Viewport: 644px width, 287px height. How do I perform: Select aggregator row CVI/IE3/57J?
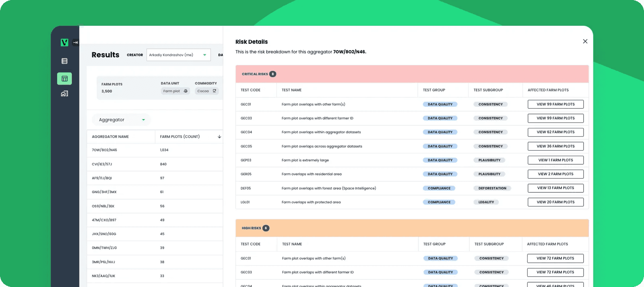coord(155,164)
